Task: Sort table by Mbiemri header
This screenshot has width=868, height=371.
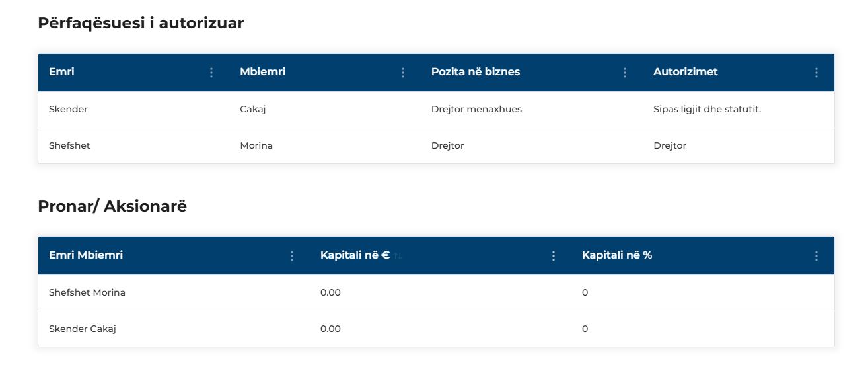Action: [263, 71]
